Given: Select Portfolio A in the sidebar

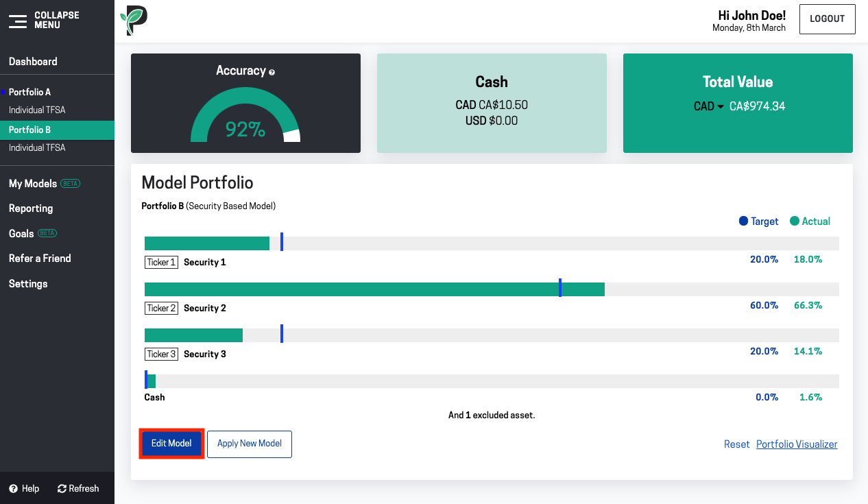Looking at the screenshot, I should click(x=29, y=92).
